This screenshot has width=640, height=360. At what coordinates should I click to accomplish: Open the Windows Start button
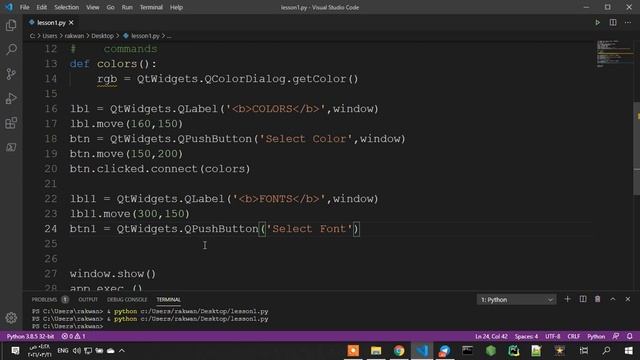click(x=629, y=351)
